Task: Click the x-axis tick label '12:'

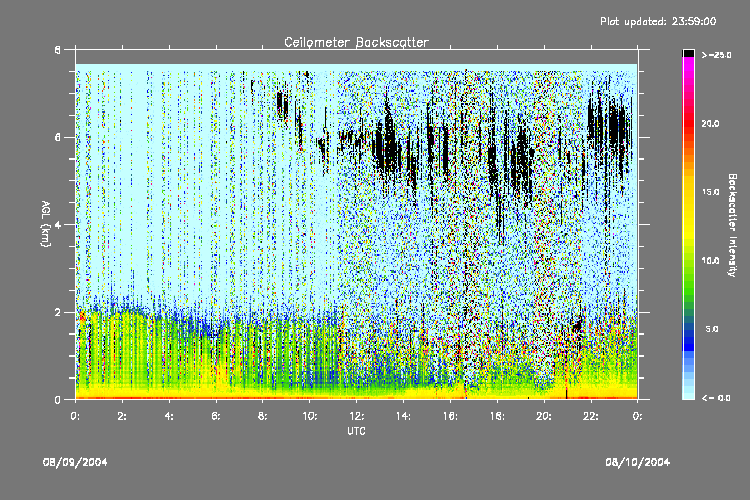Action: coord(357,416)
